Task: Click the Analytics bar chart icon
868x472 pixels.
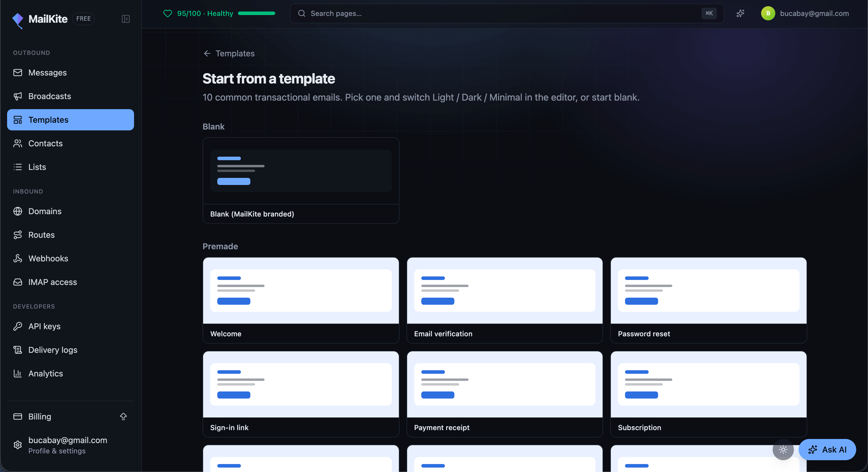Action: [x=17, y=373]
